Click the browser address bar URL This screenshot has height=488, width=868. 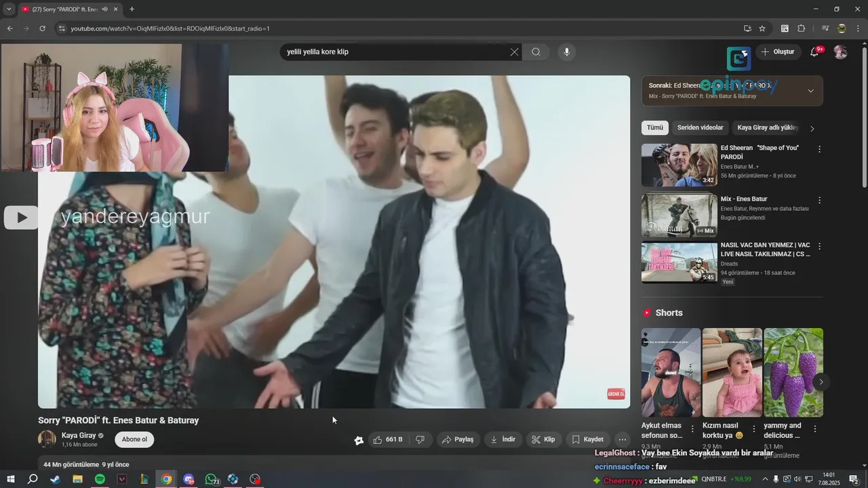pos(170,28)
